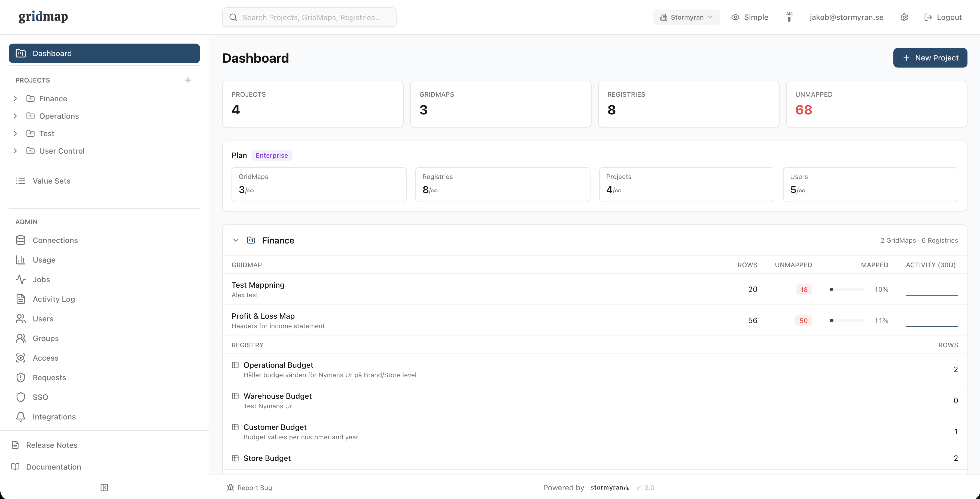The image size is (980, 499).
Task: Click the flashlight highlight icon in header
Action: (789, 17)
